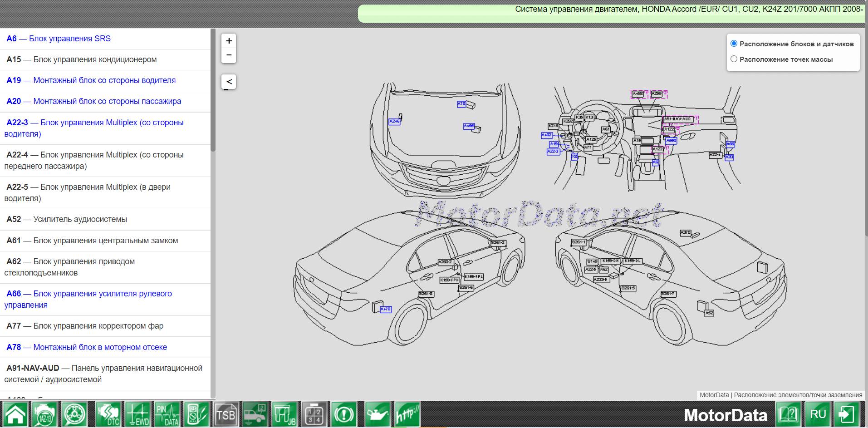The height and width of the screenshot is (428, 868).
Task: Open the DTC trouble codes icon
Action: 108,414
